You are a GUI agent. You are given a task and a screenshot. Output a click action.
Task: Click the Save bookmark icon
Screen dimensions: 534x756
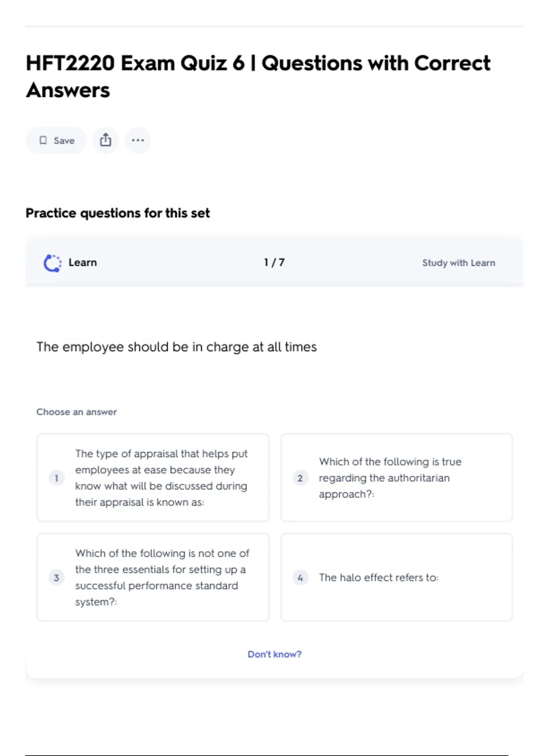tap(43, 141)
